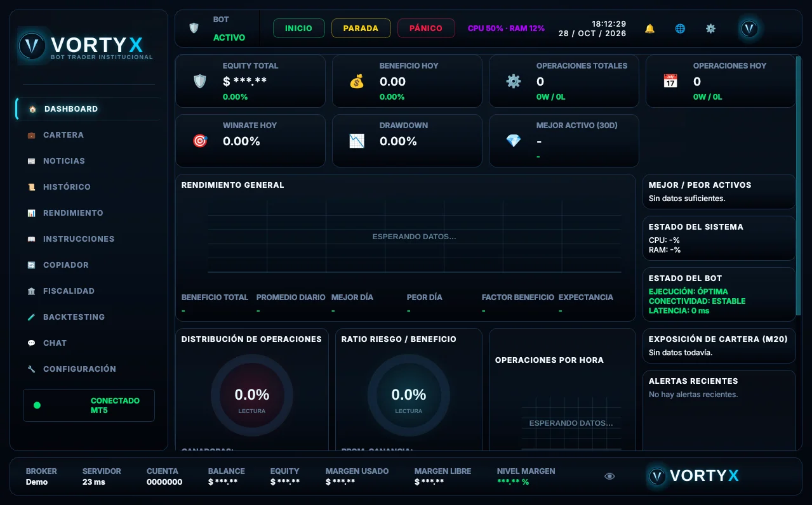Click the BOT ACTIVO status text
This screenshot has height=505, width=812.
coord(229,37)
